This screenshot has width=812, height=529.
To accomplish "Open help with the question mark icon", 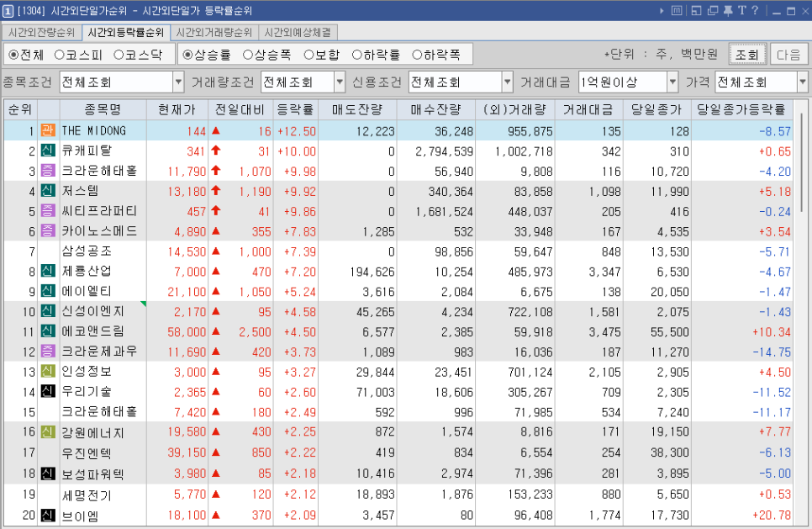I will point(755,10).
